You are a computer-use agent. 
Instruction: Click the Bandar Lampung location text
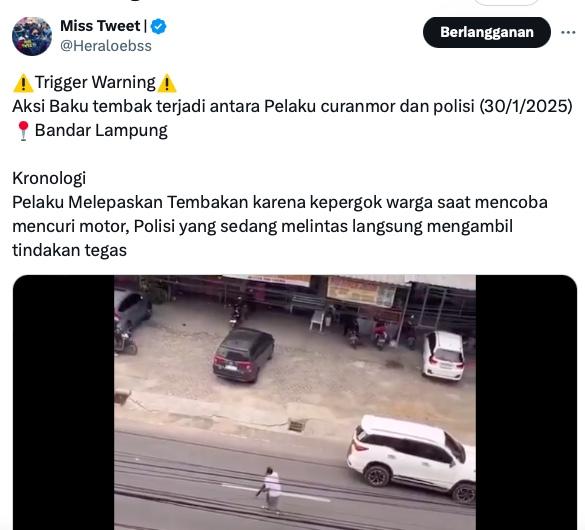point(101,131)
